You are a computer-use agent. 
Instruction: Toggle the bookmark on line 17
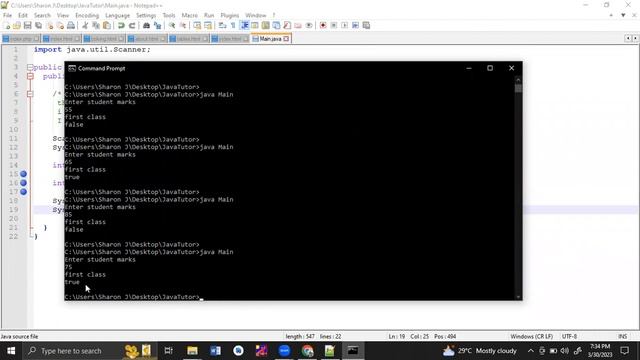[24, 191]
